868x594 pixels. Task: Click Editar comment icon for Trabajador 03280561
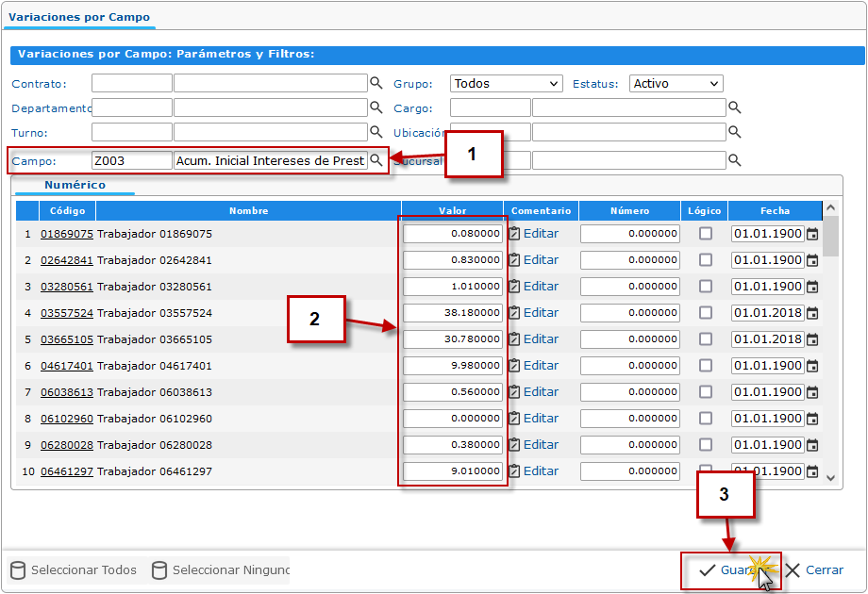coord(514,287)
